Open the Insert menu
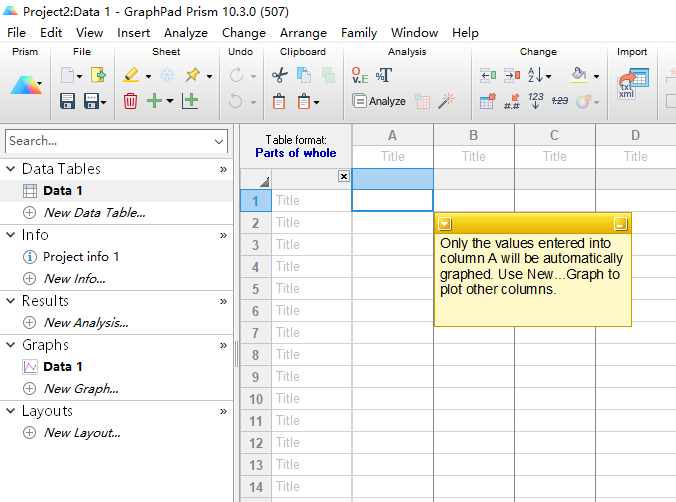 click(134, 33)
